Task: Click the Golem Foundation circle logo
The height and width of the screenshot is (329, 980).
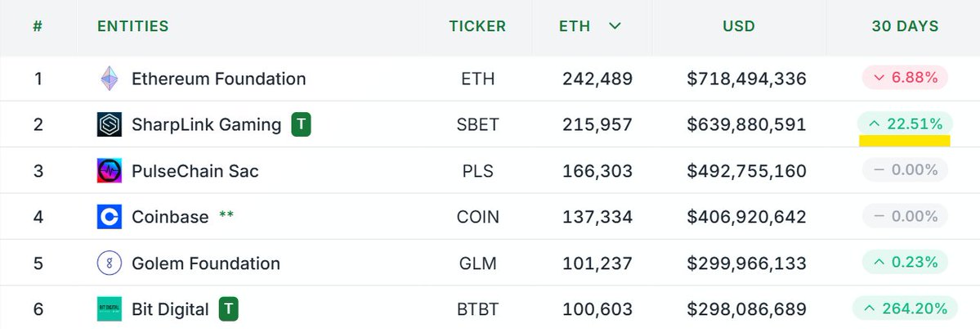Action: click(110, 264)
